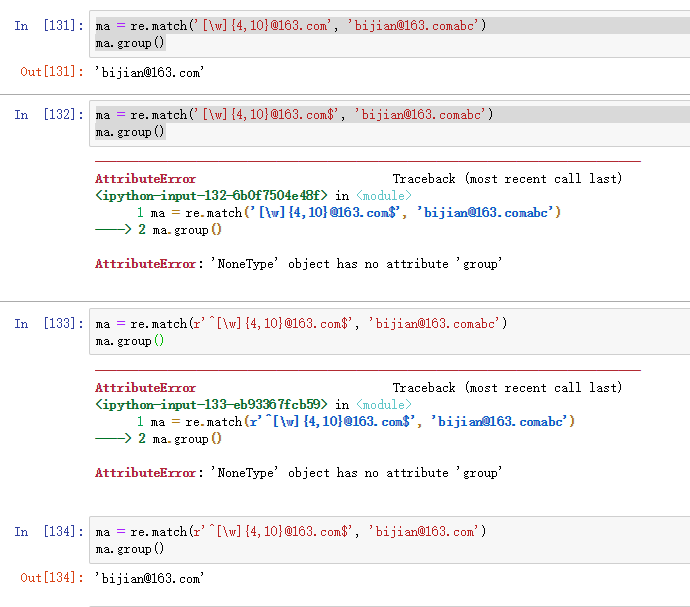690x607 pixels.
Task: Click the red AttributeError heading in cell 133 output
Action: point(146,388)
